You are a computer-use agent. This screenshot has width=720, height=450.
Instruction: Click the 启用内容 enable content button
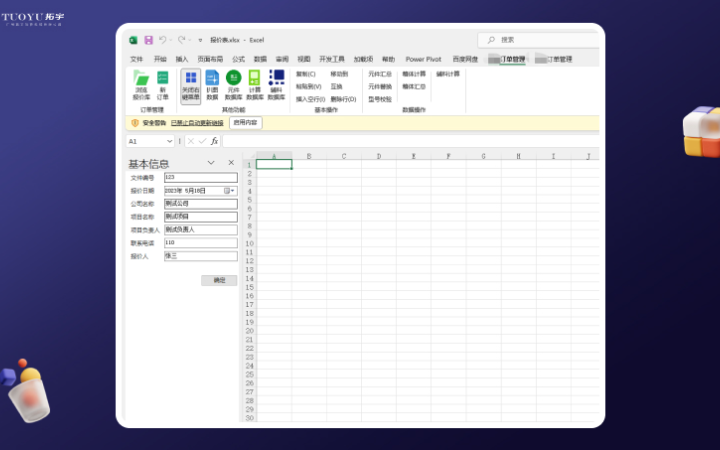tap(245, 123)
